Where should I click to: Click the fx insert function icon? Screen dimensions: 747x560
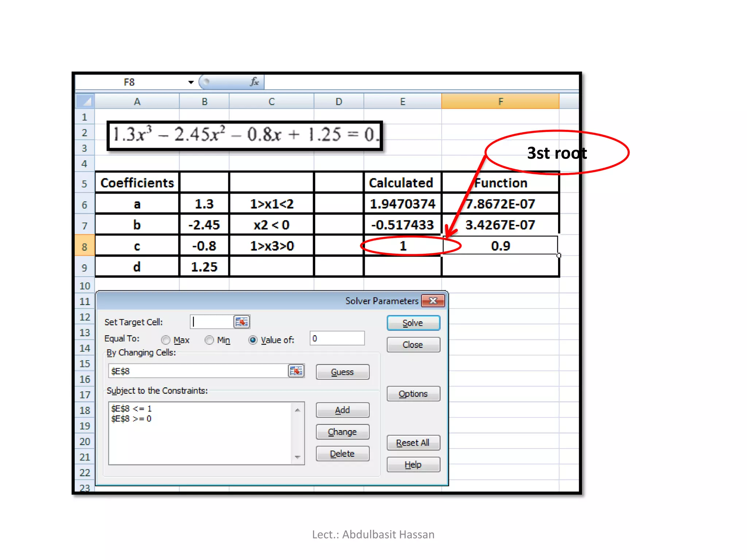coord(254,82)
